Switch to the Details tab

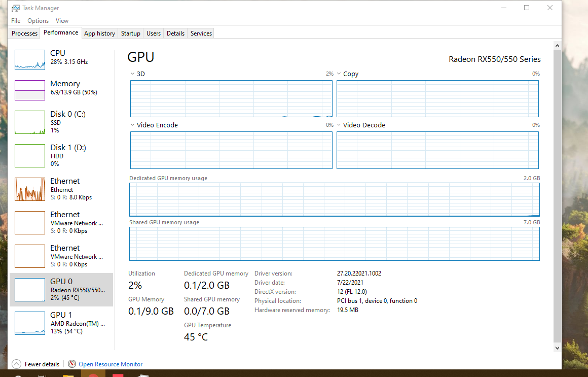point(175,33)
